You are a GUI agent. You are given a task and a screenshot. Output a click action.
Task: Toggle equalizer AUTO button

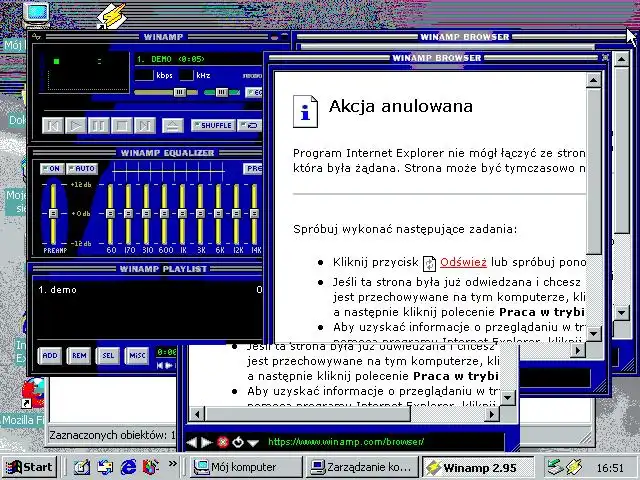82,169
